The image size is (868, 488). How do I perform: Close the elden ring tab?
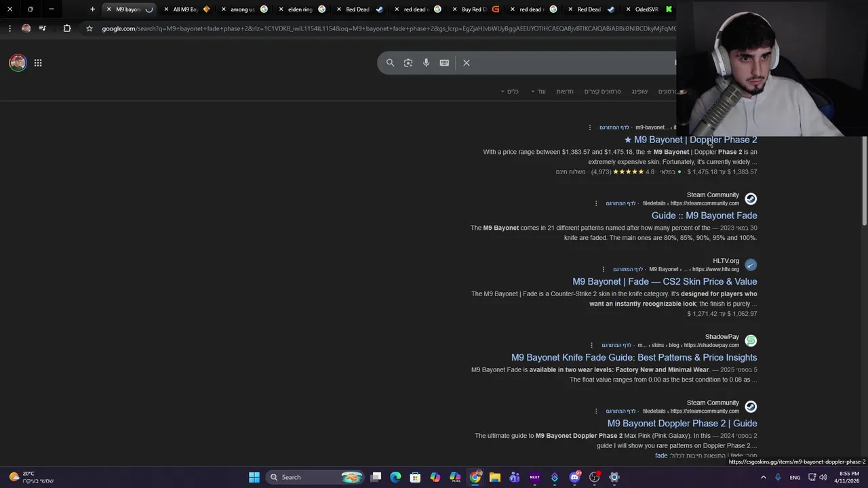(x=281, y=9)
